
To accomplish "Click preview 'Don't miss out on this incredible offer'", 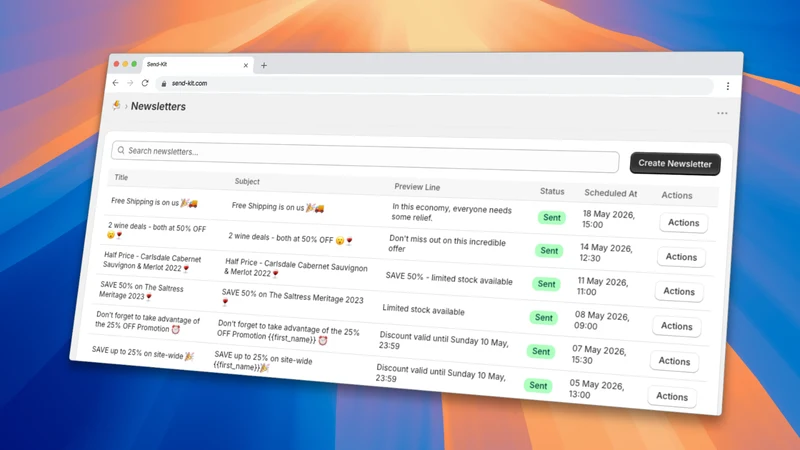I will (x=447, y=244).
